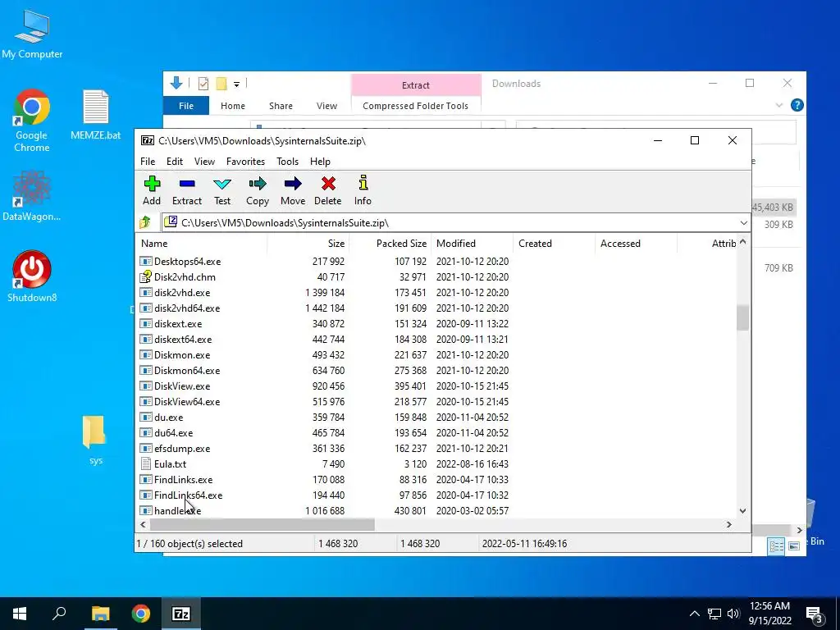Open the Favorites menu in 7-Zip
840x630 pixels.
245,162
